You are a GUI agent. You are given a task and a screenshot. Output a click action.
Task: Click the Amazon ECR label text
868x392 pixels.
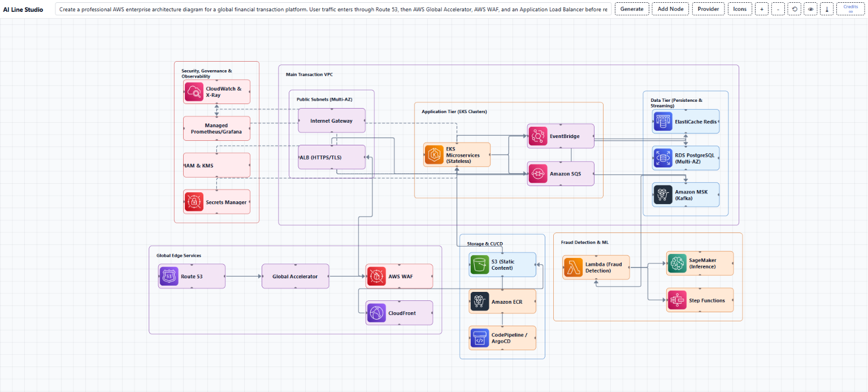point(507,302)
